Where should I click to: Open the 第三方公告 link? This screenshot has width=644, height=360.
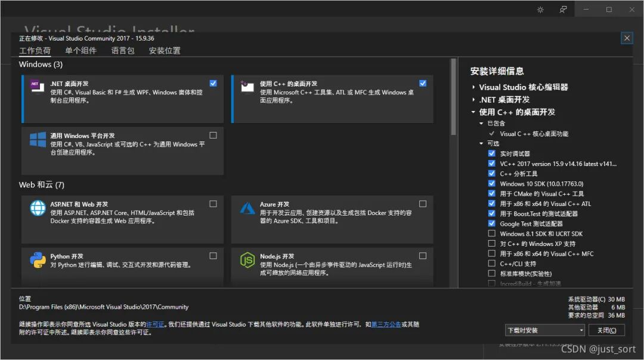tap(386, 324)
